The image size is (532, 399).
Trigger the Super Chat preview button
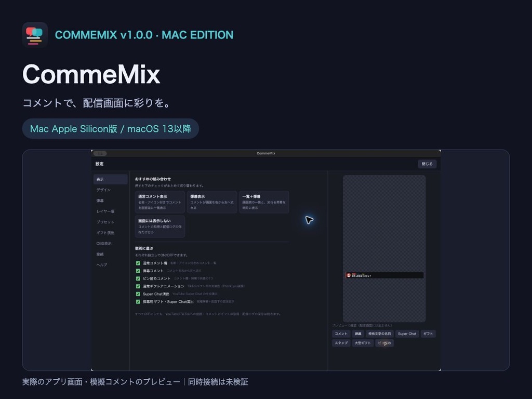[x=407, y=334]
